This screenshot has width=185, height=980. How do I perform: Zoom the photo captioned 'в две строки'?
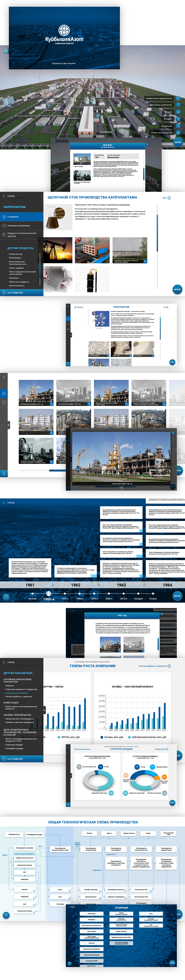click(127, 404)
